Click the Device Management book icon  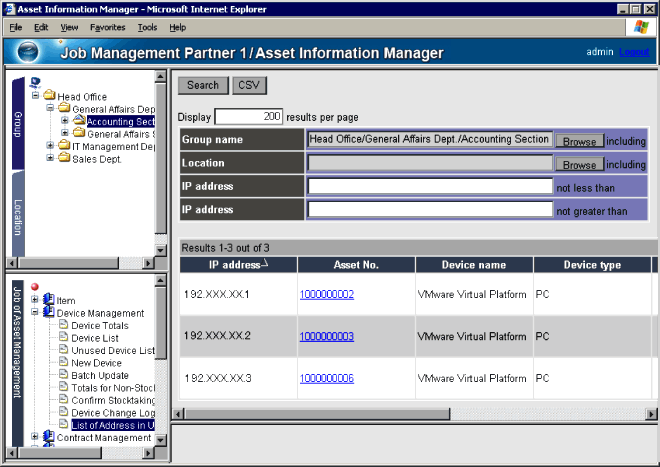tap(49, 313)
